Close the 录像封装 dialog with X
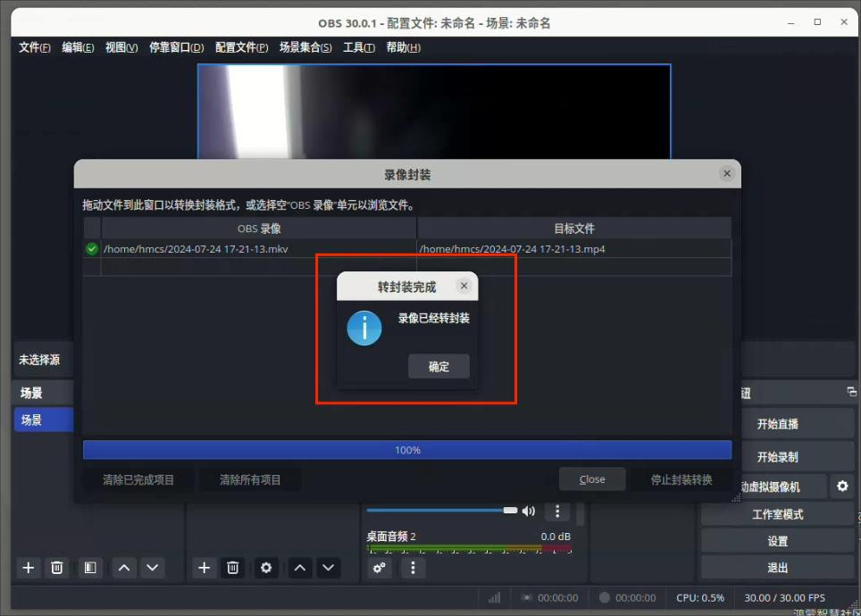The width and height of the screenshot is (861, 616). (727, 173)
